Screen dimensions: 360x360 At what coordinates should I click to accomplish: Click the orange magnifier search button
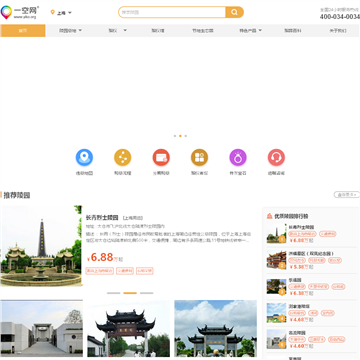pyautogui.click(x=234, y=12)
